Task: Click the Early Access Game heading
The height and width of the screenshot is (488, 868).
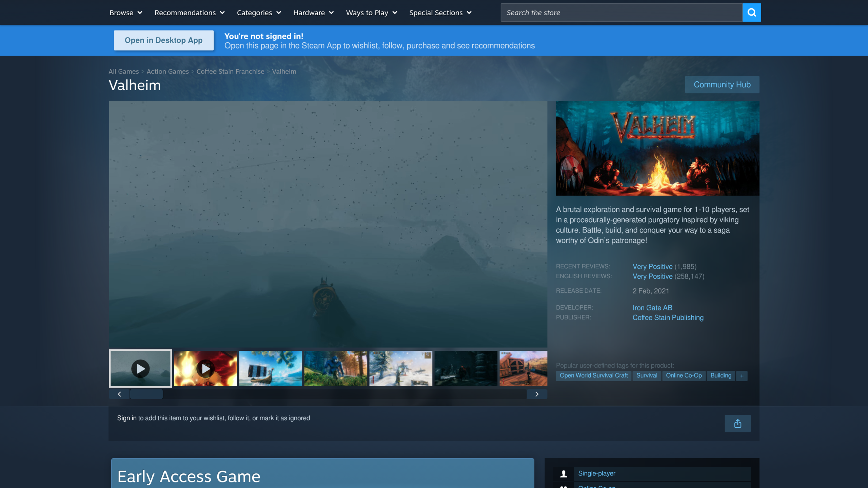Action: pos(189,476)
